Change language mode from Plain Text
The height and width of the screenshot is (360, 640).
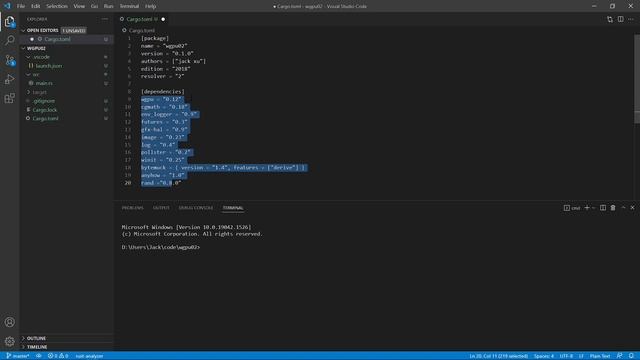click(x=600, y=356)
